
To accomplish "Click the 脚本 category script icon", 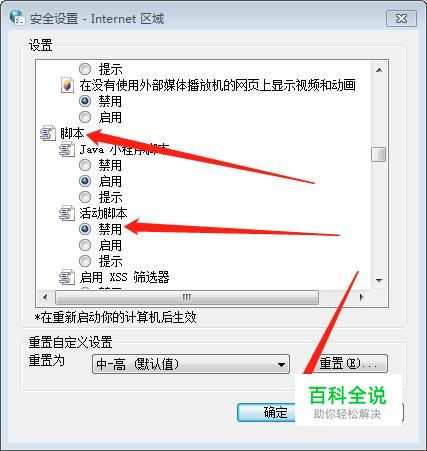I will coord(48,133).
